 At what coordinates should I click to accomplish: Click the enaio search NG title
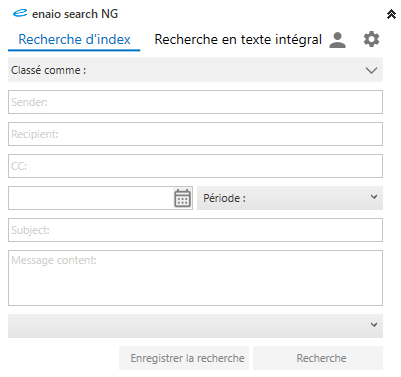[x=75, y=14]
